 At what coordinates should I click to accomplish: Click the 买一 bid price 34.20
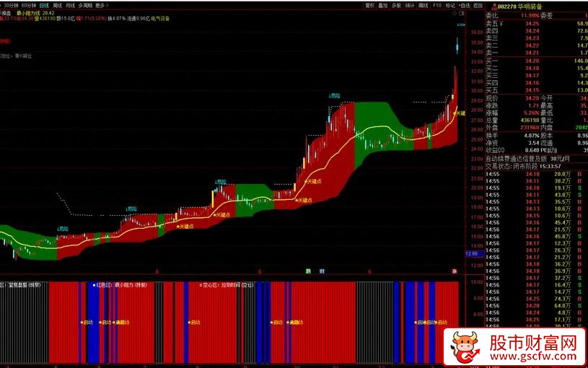pyautogui.click(x=532, y=61)
